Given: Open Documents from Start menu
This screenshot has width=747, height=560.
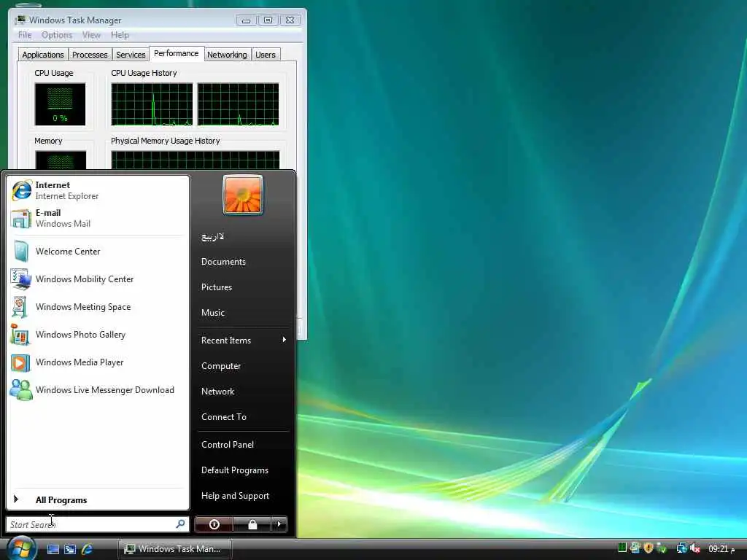Looking at the screenshot, I should 223,262.
